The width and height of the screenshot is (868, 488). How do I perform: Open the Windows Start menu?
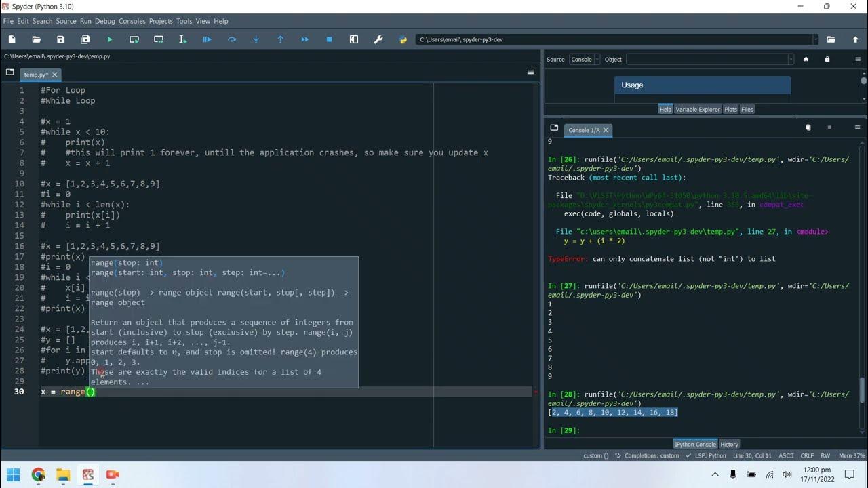coord(14,474)
